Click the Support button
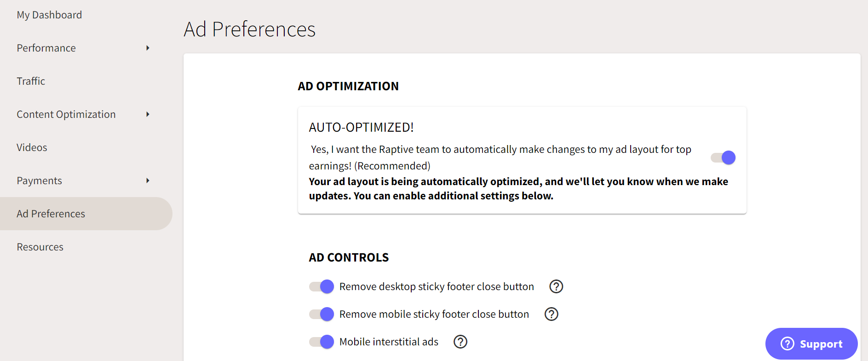Image resolution: width=868 pixels, height=361 pixels. [811, 344]
